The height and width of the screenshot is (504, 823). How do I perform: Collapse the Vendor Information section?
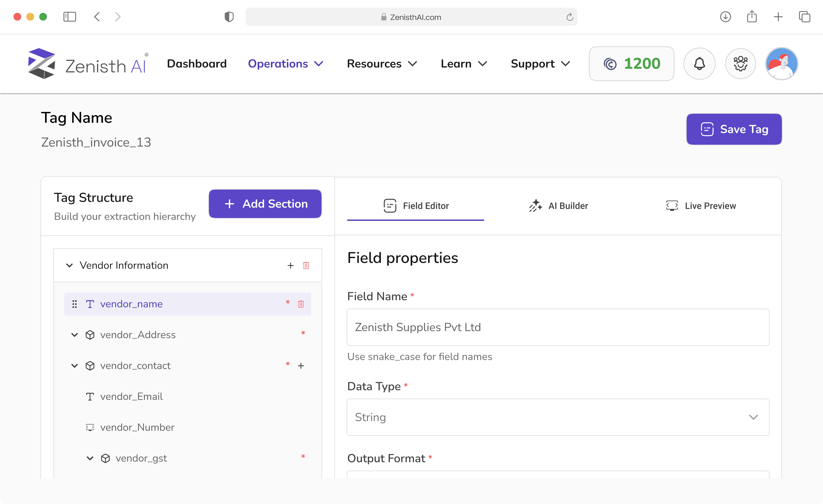pyautogui.click(x=69, y=265)
